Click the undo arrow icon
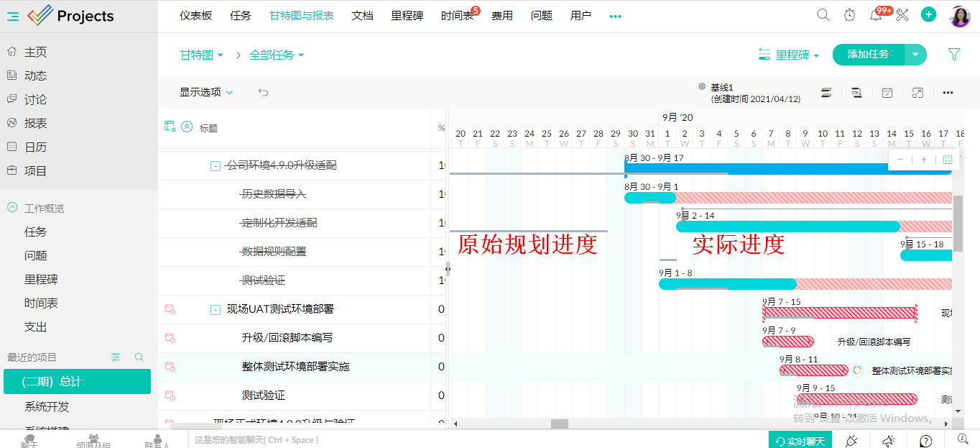Viewport: 980px width, 448px height. tap(264, 92)
